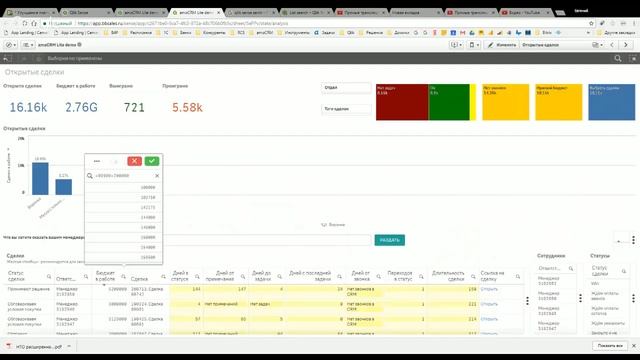Screen dimensions: 640x360
Task: Search the Ссылка на сделку column
Action: coord(518,277)
